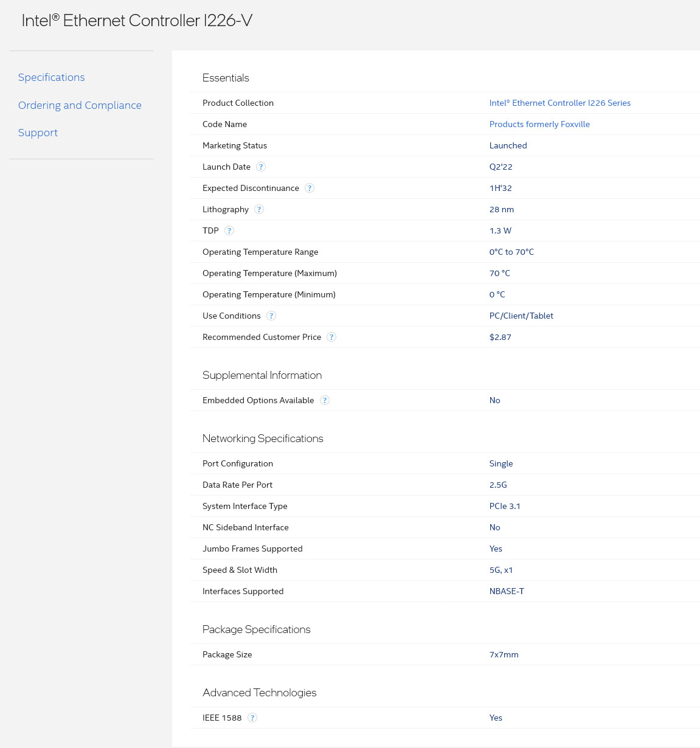The width and height of the screenshot is (700, 748).
Task: Click the PC/Client/Tablet use conditions value
Action: pos(521,316)
